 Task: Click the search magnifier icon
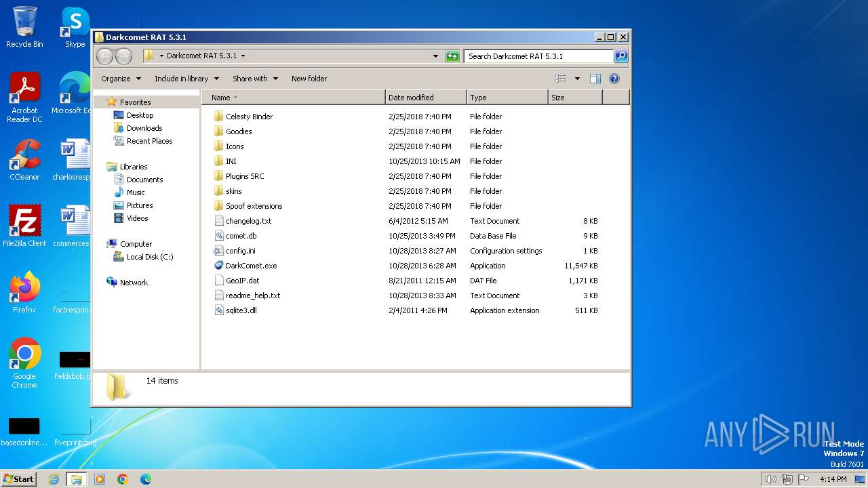pyautogui.click(x=620, y=56)
